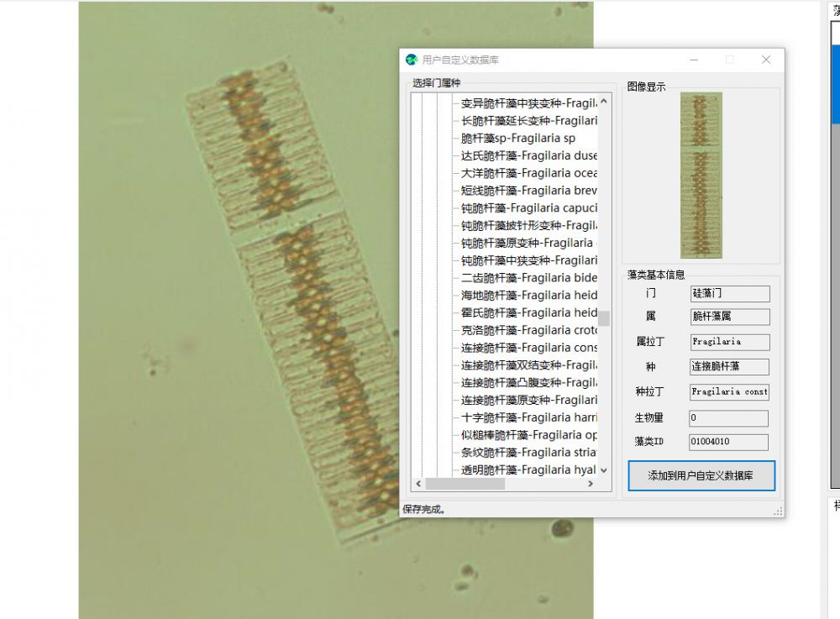Select 二齿脆杆藻-Fragilaria bide in the tree
The width and height of the screenshot is (840, 619).
point(529,278)
